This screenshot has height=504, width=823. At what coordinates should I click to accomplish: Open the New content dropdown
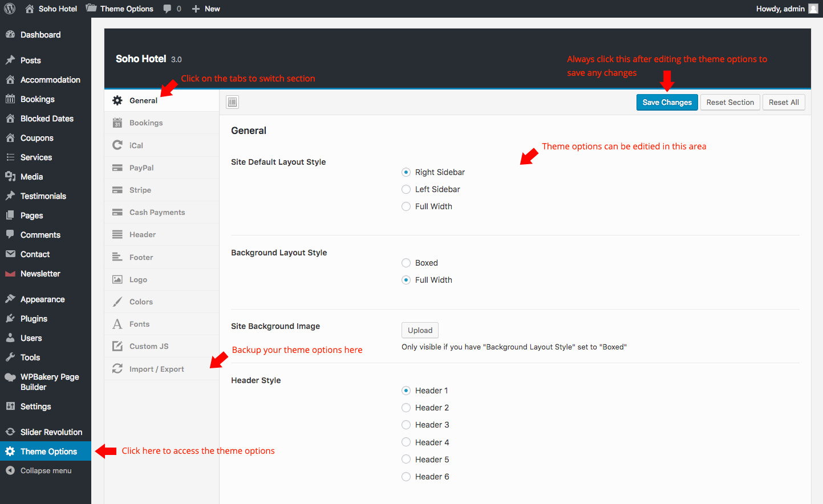tap(206, 9)
